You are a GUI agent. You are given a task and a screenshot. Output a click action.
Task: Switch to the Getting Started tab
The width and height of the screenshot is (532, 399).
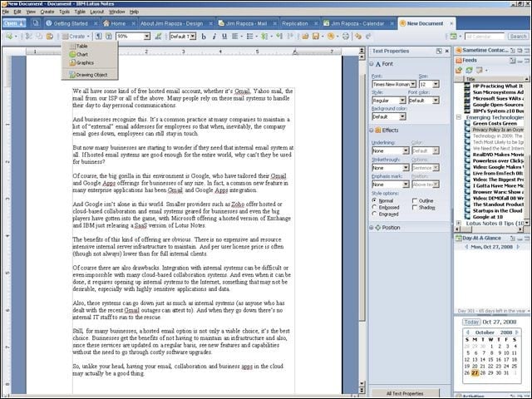point(71,23)
